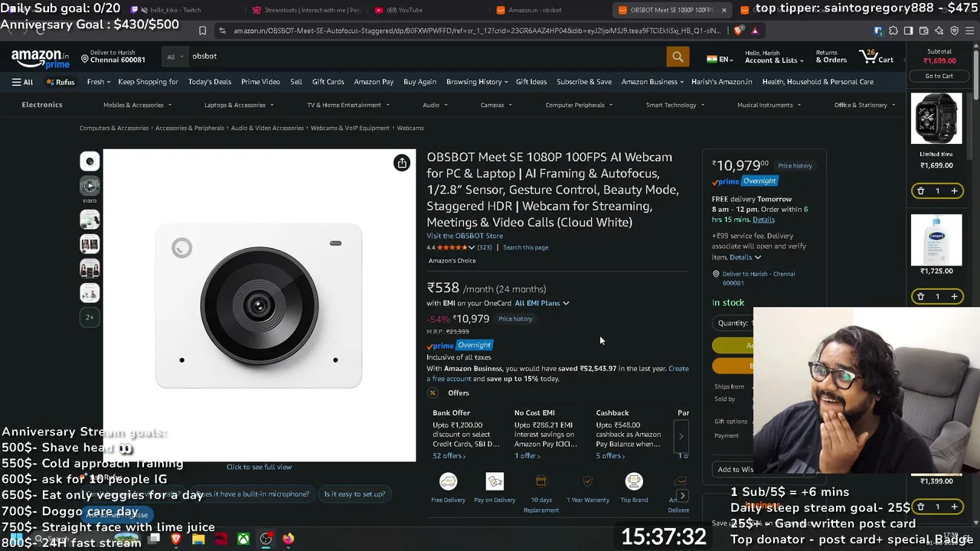
Task: Expand the Amazon Business dropdown
Action: [652, 82]
